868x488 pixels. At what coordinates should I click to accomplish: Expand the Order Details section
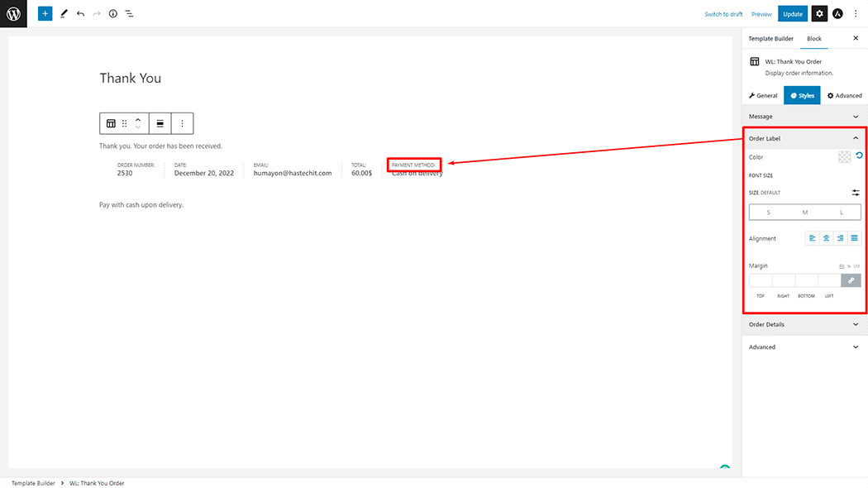[855, 324]
